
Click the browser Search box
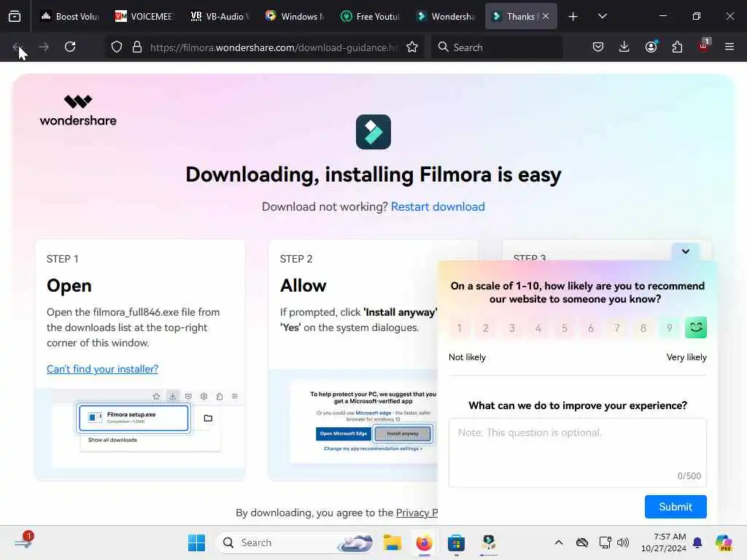(x=497, y=47)
